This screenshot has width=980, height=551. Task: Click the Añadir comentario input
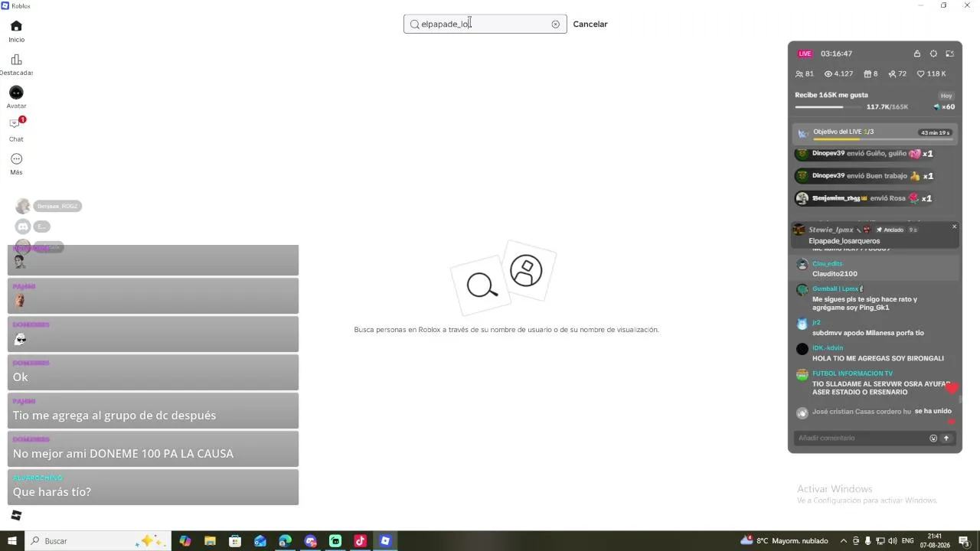tap(861, 439)
